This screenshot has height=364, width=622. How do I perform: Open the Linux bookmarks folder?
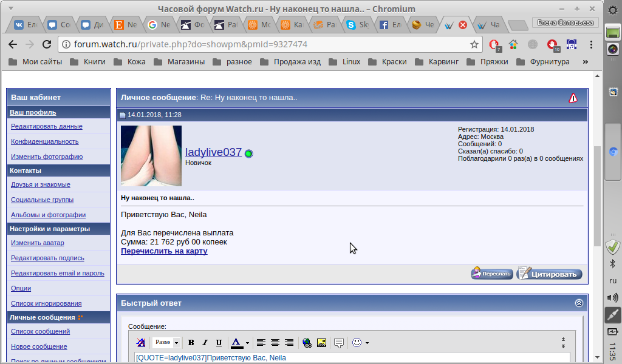(x=345, y=61)
